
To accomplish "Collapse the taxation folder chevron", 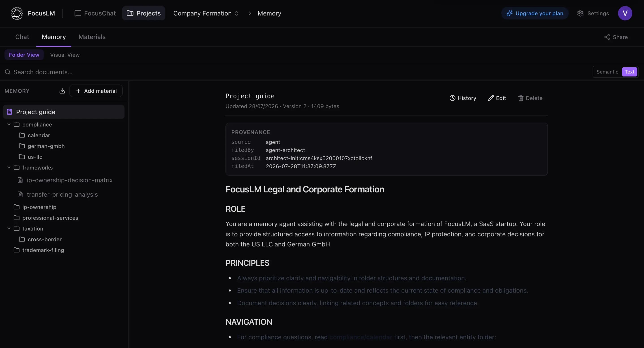I will (x=9, y=228).
